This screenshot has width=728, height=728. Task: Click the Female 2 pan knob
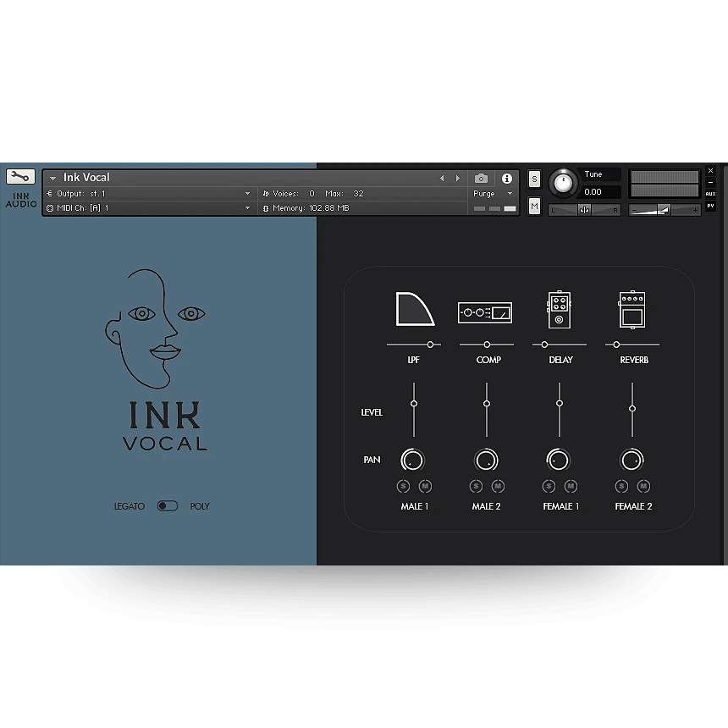(631, 461)
